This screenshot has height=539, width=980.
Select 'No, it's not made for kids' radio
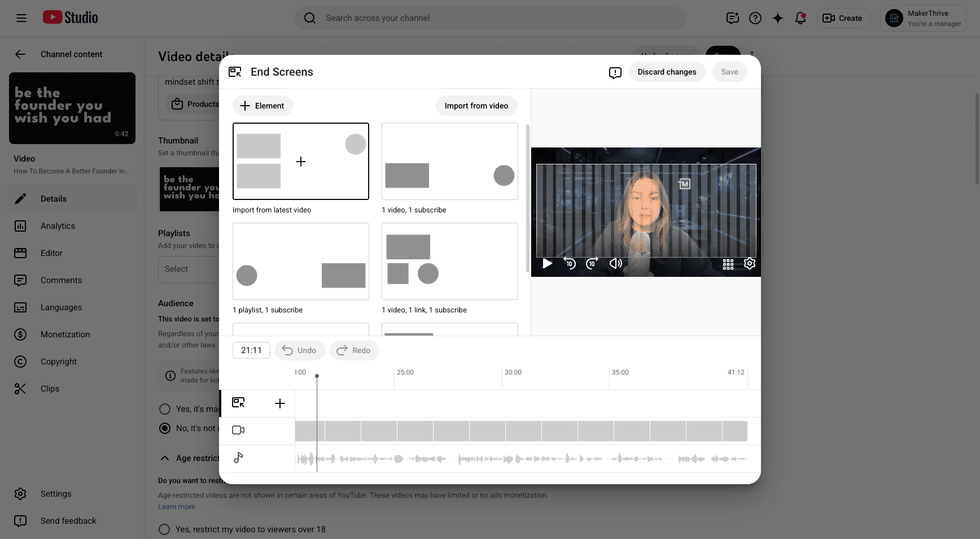tap(165, 428)
